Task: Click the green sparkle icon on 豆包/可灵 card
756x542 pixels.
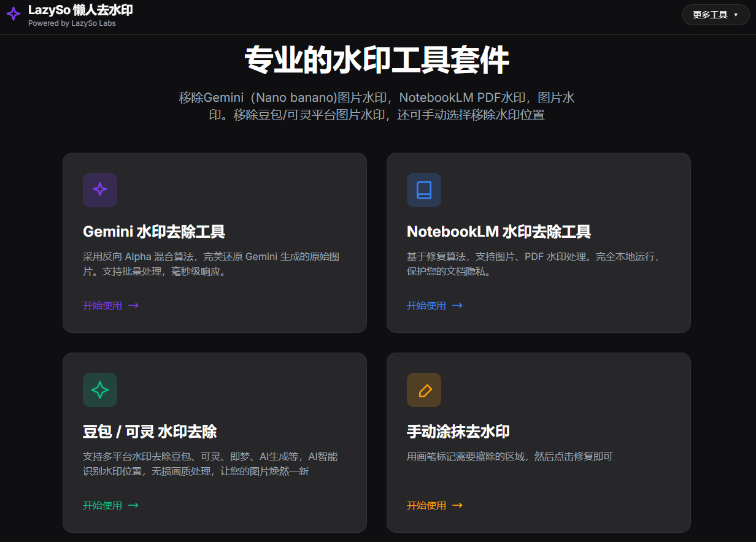Action: pyautogui.click(x=99, y=390)
